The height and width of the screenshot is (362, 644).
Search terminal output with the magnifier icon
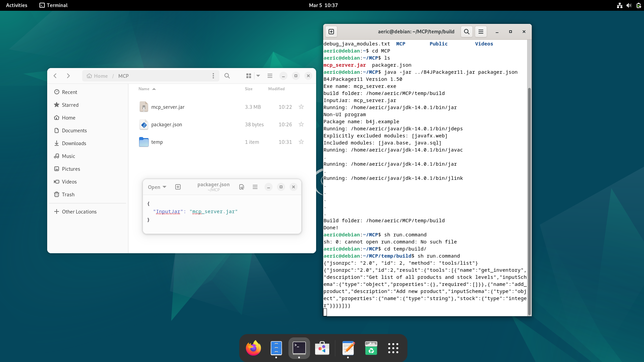[x=467, y=31]
